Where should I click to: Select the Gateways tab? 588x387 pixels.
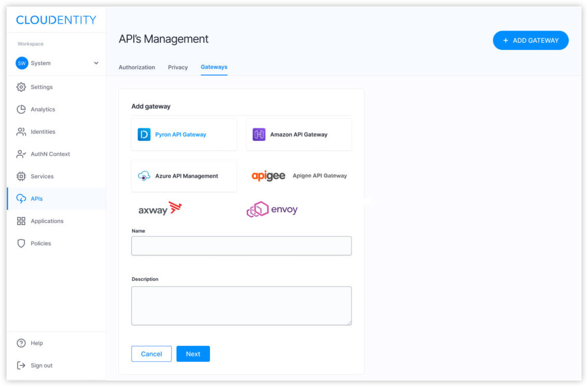[214, 67]
